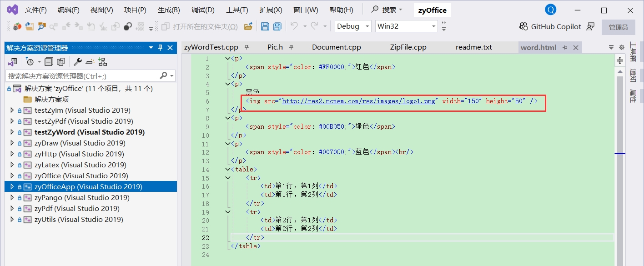Click the 管理员 button
644x266 pixels.
[x=618, y=27]
